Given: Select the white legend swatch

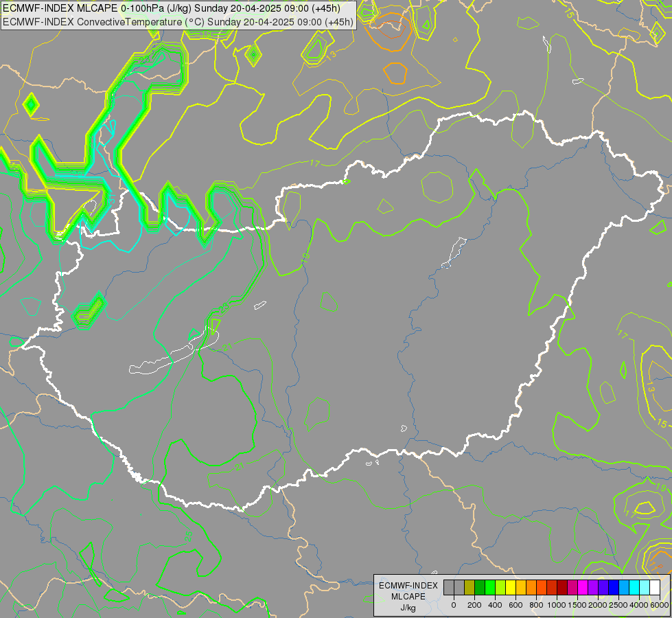Looking at the screenshot, I should [x=656, y=587].
